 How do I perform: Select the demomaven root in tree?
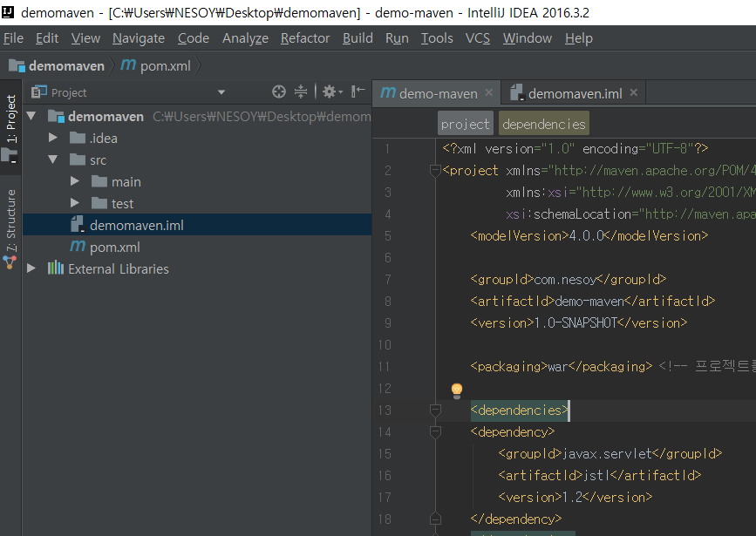[x=106, y=117]
